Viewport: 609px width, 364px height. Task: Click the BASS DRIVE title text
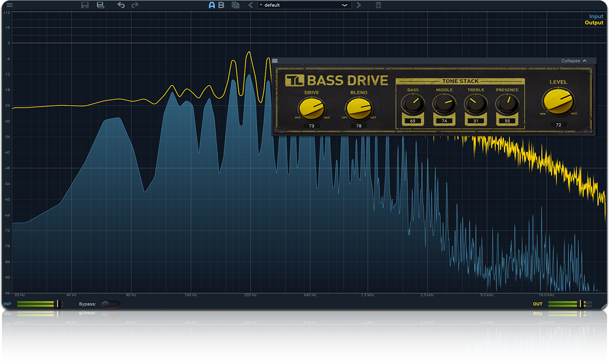tap(348, 80)
